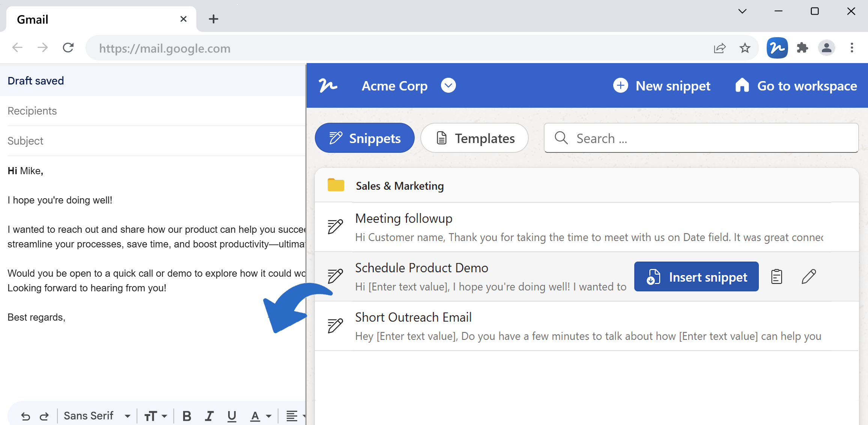Switch to the Templates tab
Image resolution: width=868 pixels, height=425 pixels.
(474, 138)
